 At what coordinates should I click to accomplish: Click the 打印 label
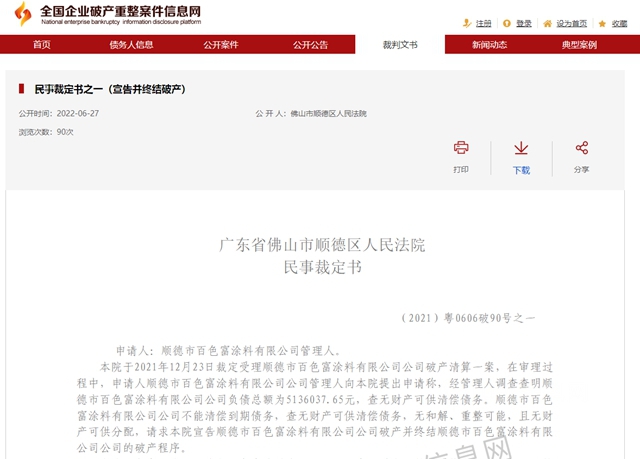(x=461, y=169)
